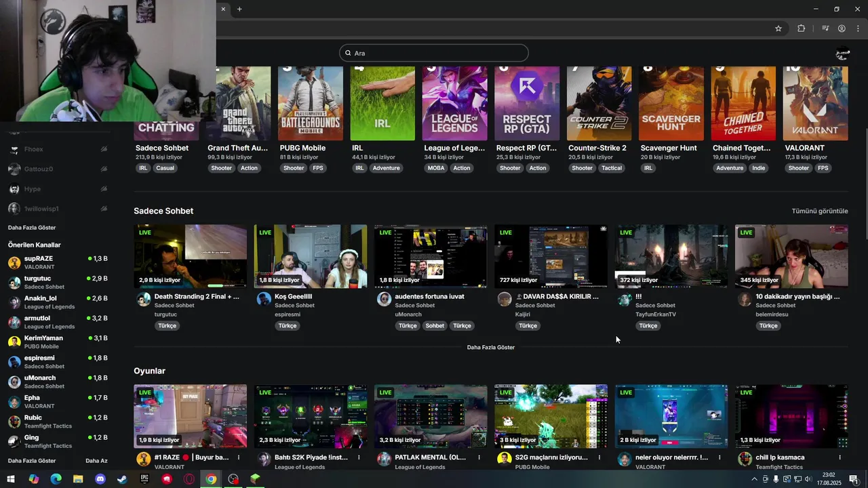Open options menu for Bahtı S2K Piyade stream
868x488 pixels.
[359, 457]
